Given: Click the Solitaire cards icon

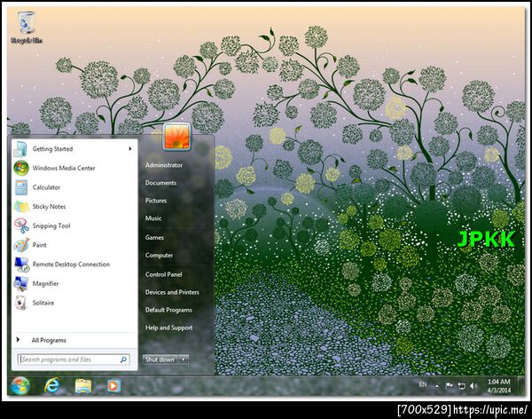Looking at the screenshot, I should pyautogui.click(x=21, y=303).
